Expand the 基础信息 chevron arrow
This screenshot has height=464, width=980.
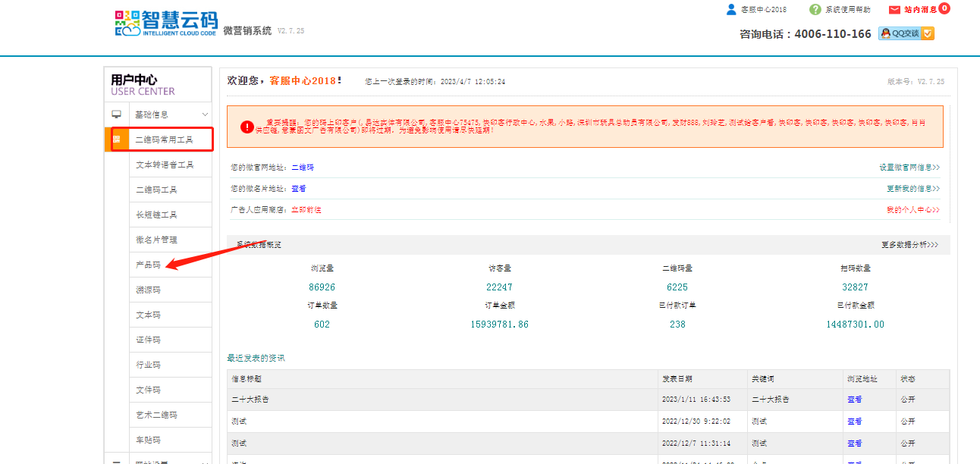205,114
